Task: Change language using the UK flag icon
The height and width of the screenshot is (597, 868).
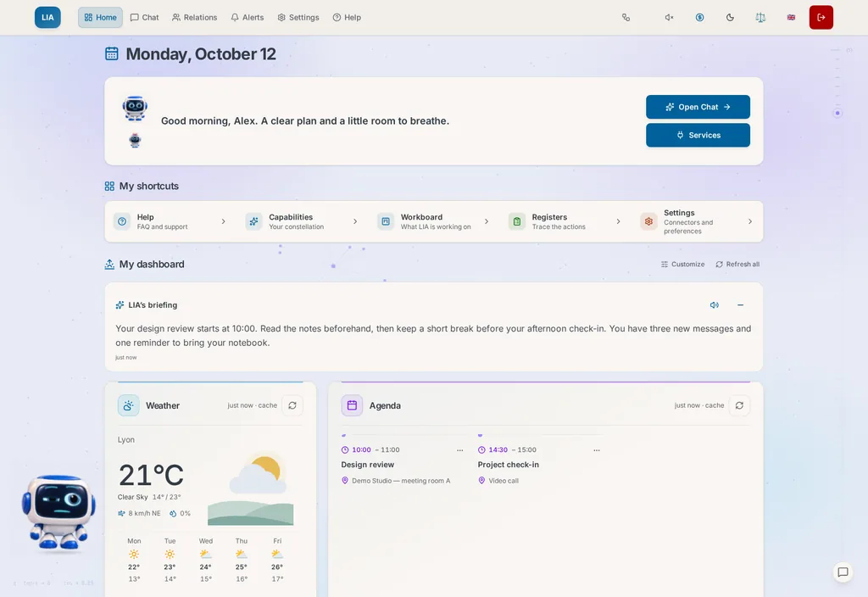Action: pyautogui.click(x=791, y=17)
